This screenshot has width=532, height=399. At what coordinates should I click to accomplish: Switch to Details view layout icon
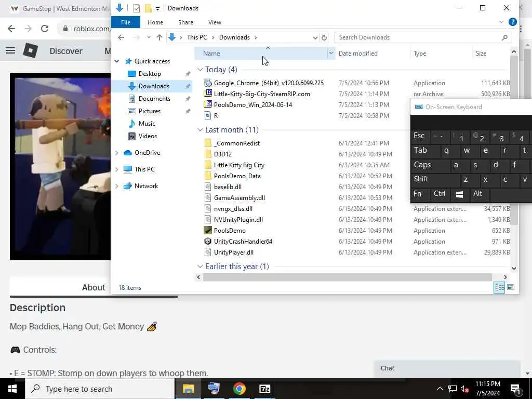(499, 287)
